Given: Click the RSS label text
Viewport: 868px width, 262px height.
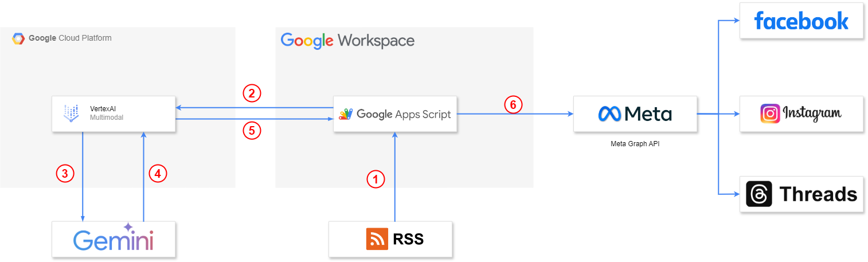Looking at the screenshot, I should [x=408, y=239].
